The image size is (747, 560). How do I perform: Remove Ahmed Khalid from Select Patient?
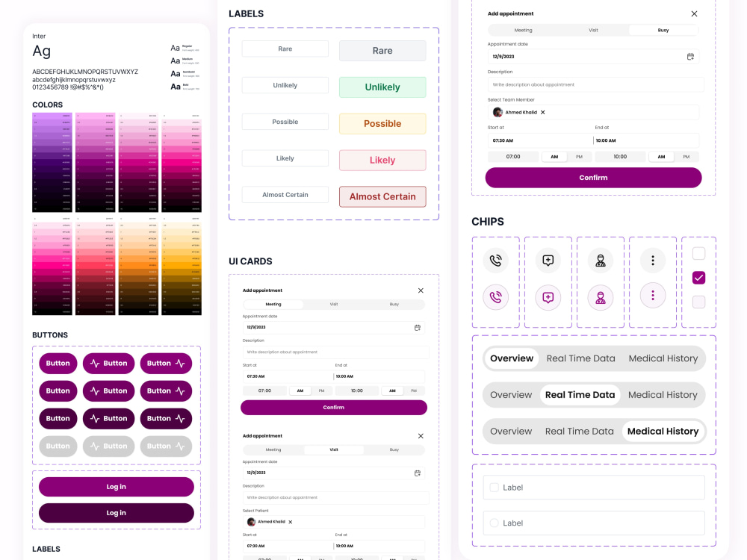[x=290, y=522]
